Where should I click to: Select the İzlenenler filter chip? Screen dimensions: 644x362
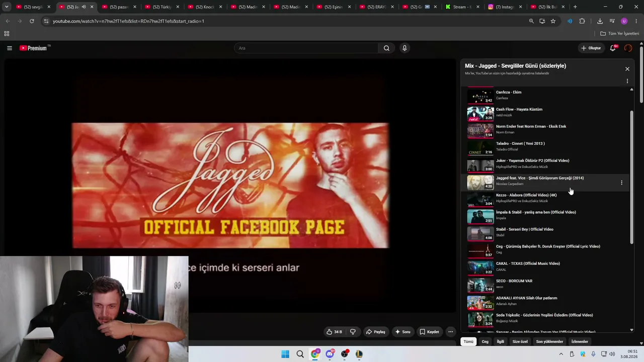tap(580, 341)
